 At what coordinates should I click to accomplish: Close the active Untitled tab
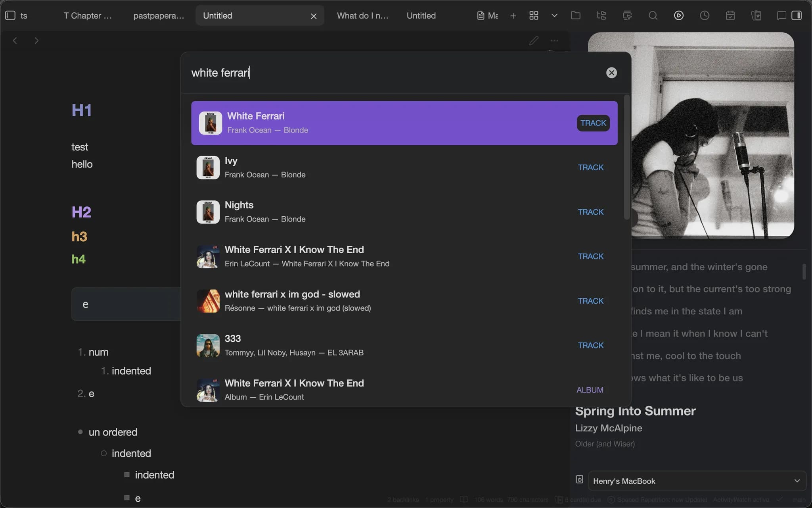pyautogui.click(x=314, y=16)
